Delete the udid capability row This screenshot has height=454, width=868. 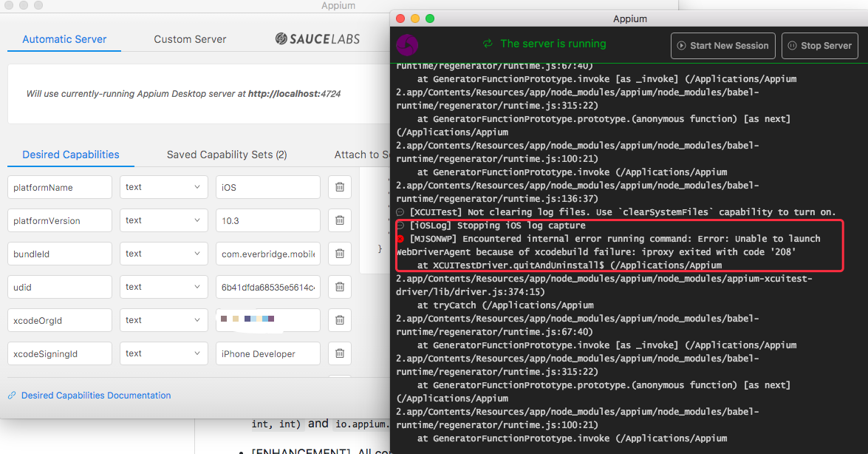click(x=340, y=287)
